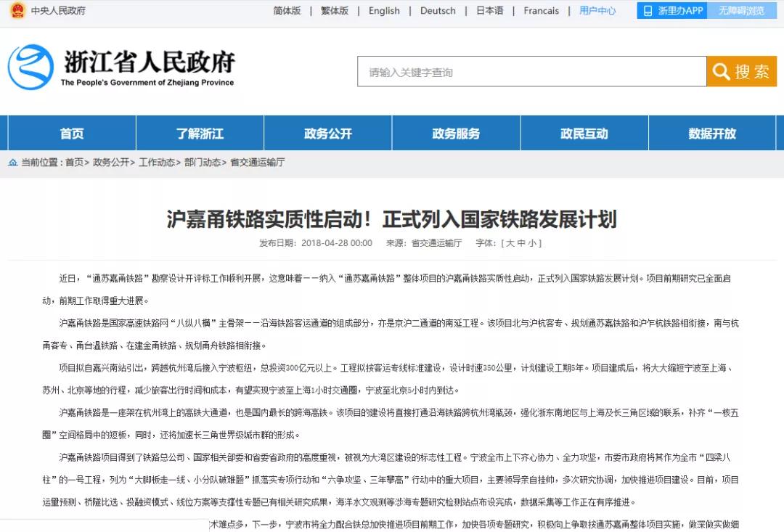The height and width of the screenshot is (532, 784).
Task: Click the keyword search input field
Action: coord(530,71)
